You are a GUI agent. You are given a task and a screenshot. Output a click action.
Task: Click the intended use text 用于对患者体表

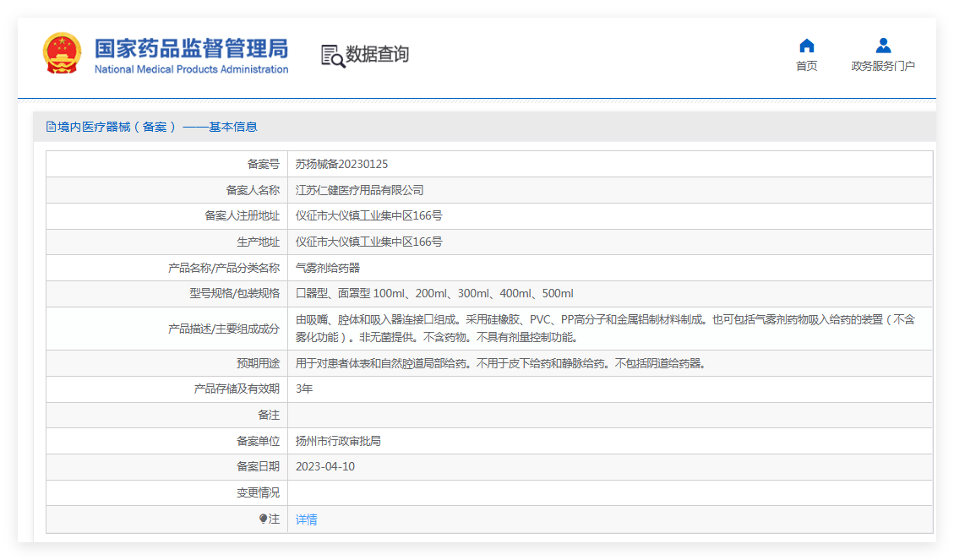click(x=500, y=363)
